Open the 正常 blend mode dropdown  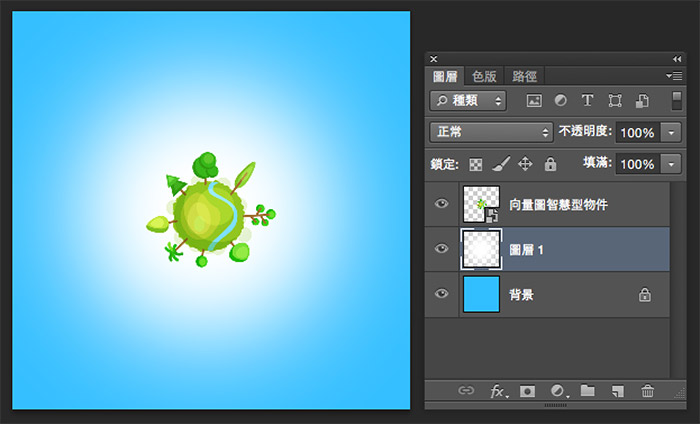tap(490, 132)
